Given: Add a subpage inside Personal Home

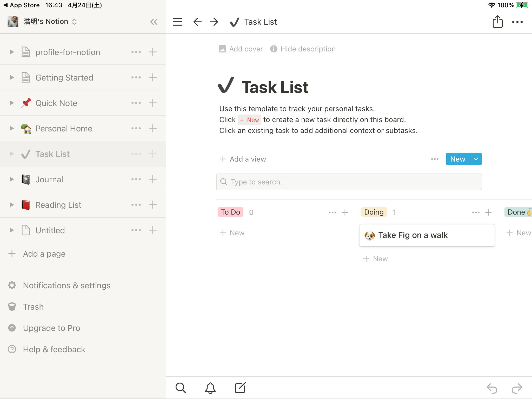Looking at the screenshot, I should click(153, 128).
